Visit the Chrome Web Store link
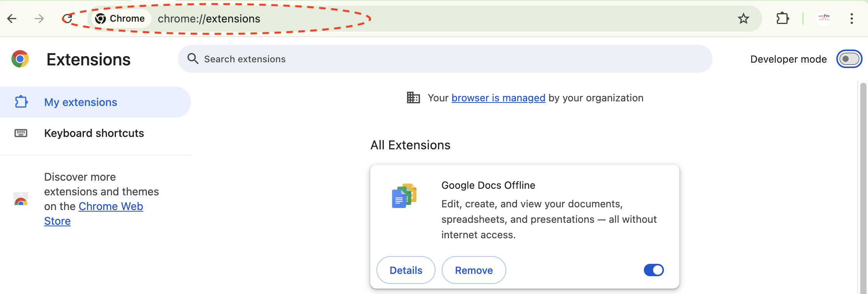 [x=111, y=206]
